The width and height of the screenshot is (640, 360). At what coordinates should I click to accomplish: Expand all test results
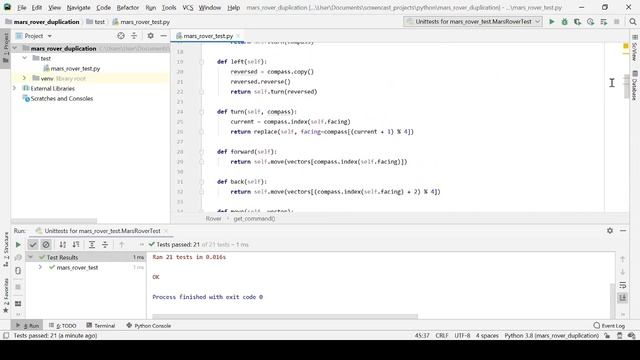pos(92,244)
